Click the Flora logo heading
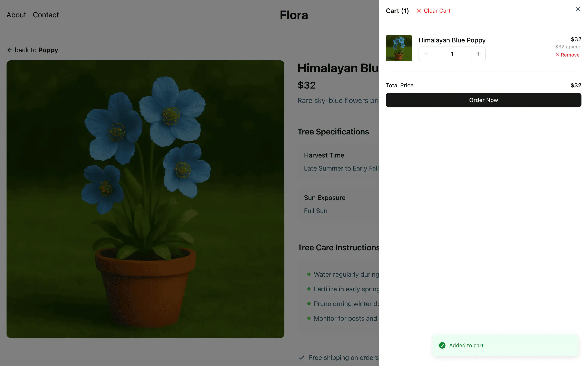Image resolution: width=588 pixels, height=366 pixels. click(x=294, y=15)
